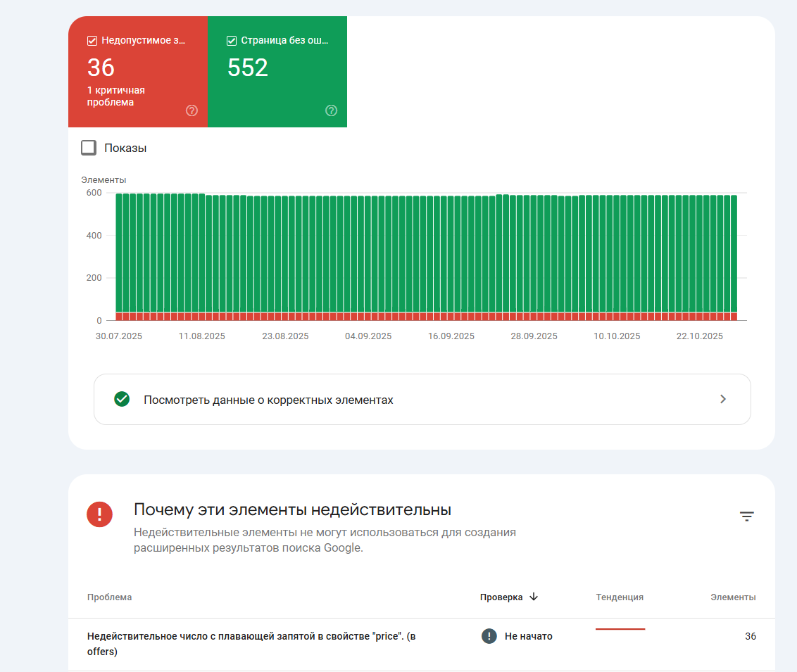Image resolution: width=797 pixels, height=672 pixels.
Task: Click the 600 value on chart axis
Action: 94,193
